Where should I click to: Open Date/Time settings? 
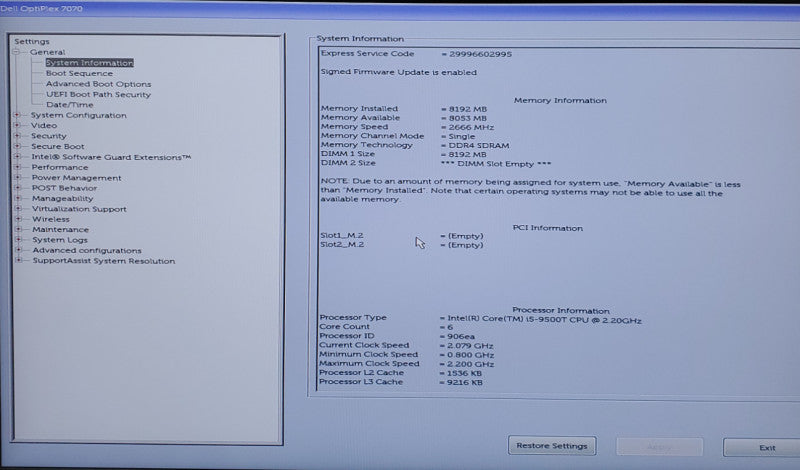click(69, 105)
